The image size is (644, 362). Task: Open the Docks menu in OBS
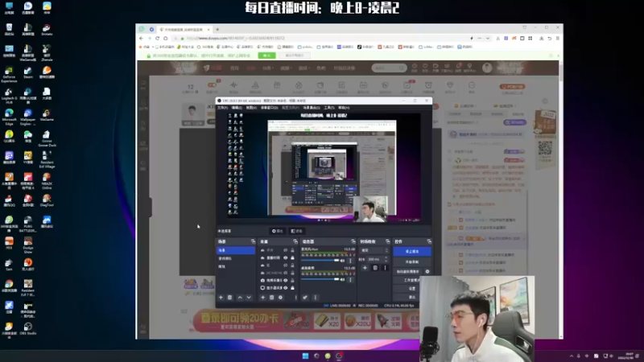[x=270, y=108]
